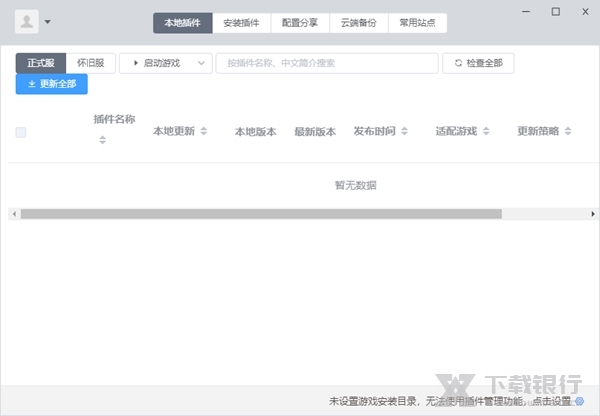Click the settings gear icon in status bar

[x=580, y=401]
